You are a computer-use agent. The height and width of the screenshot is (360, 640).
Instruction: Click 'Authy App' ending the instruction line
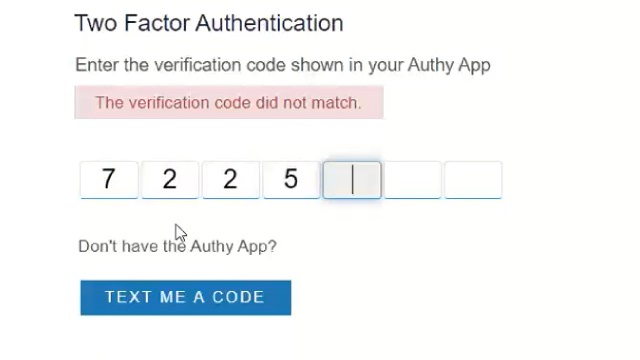click(449, 65)
